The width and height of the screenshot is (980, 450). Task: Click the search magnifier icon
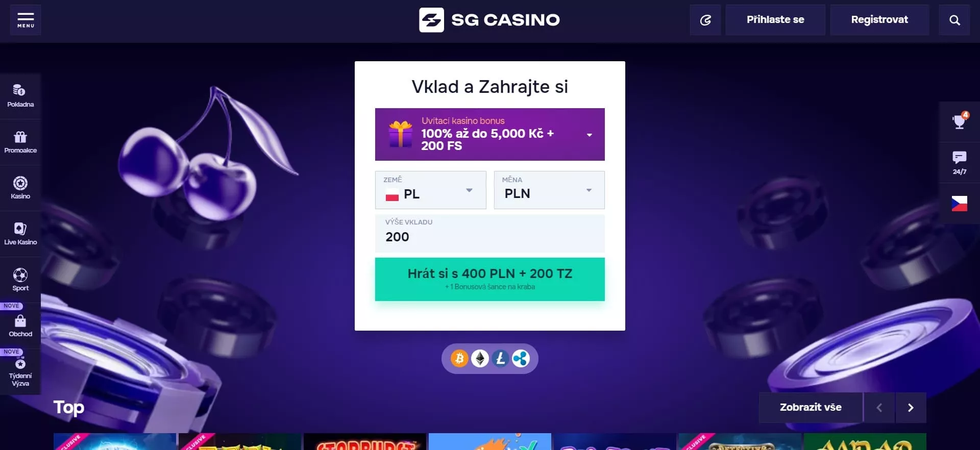954,20
